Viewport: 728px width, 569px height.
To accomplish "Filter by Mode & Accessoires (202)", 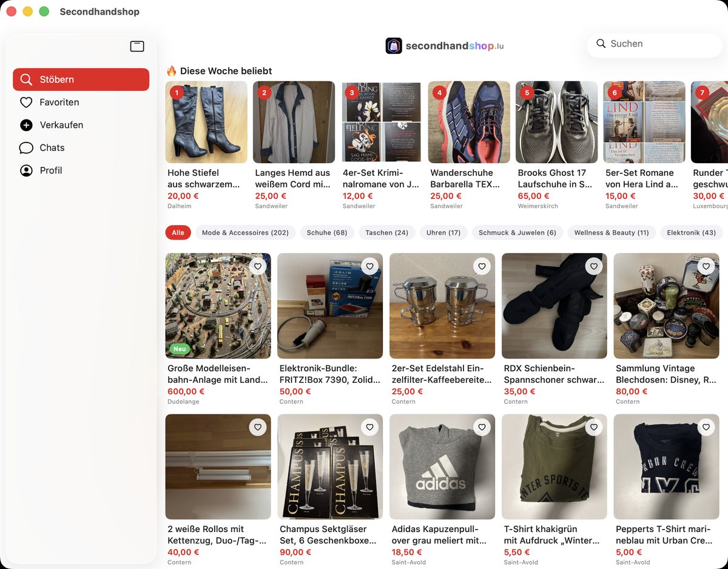I will click(245, 232).
